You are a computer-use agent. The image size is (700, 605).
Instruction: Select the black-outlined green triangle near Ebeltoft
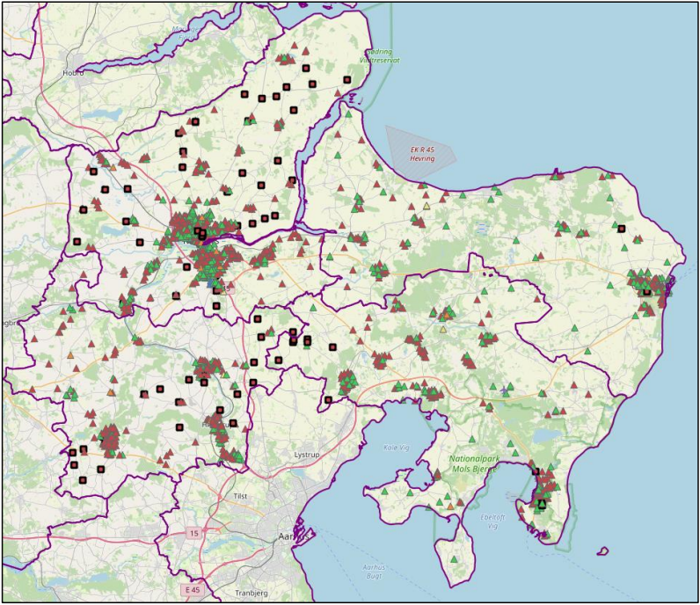[x=542, y=504]
